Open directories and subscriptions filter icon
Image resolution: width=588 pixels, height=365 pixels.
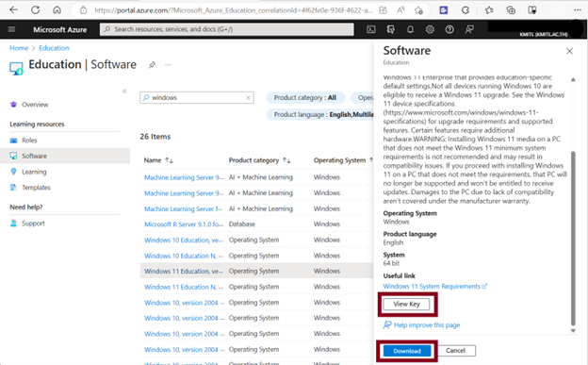390,29
